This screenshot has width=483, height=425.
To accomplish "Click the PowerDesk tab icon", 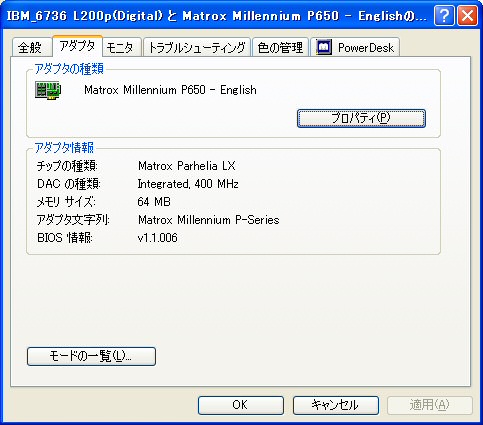I will coord(324,47).
